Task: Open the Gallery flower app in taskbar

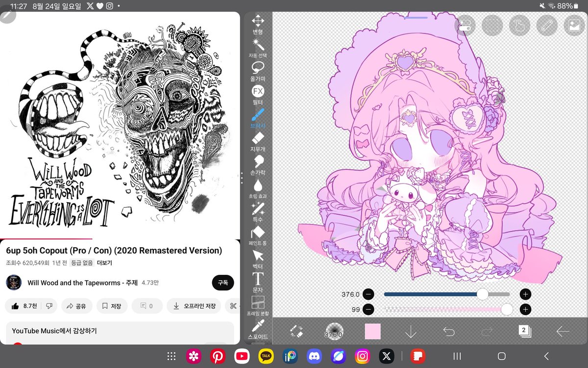Action: (194, 356)
